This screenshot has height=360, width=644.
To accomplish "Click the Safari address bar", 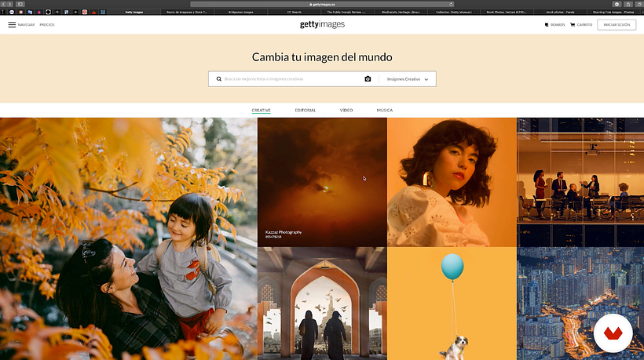I will (x=322, y=4).
